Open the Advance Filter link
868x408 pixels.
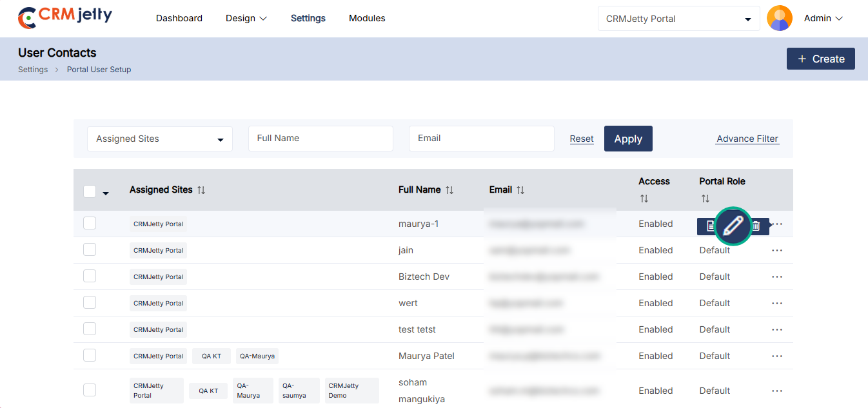tap(747, 139)
